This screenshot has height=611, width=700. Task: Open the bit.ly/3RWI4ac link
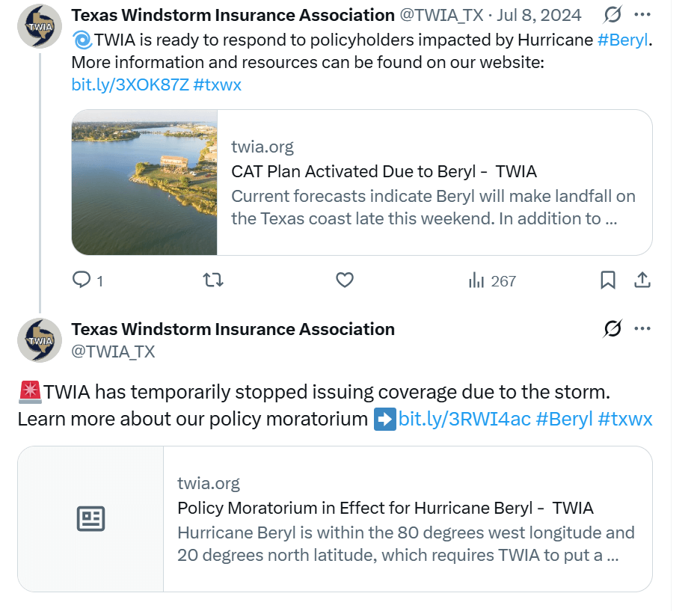click(464, 419)
